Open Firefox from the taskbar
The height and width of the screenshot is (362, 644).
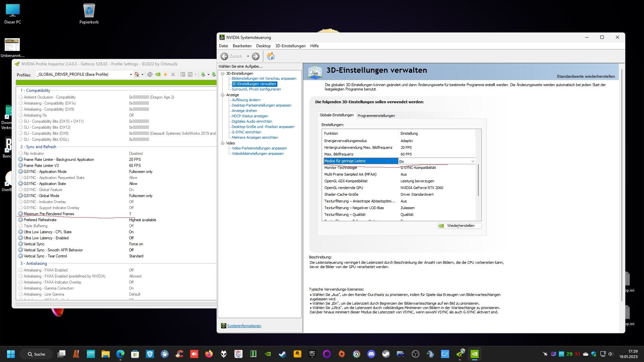point(209,354)
